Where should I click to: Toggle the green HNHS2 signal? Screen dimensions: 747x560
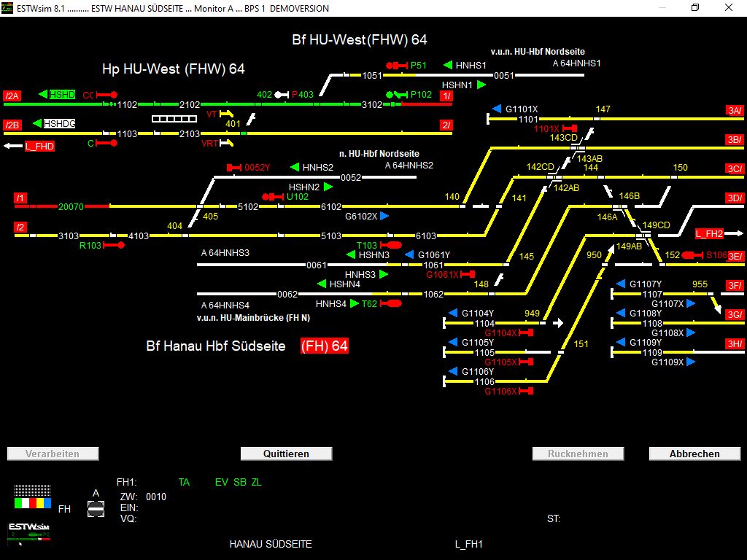click(294, 167)
